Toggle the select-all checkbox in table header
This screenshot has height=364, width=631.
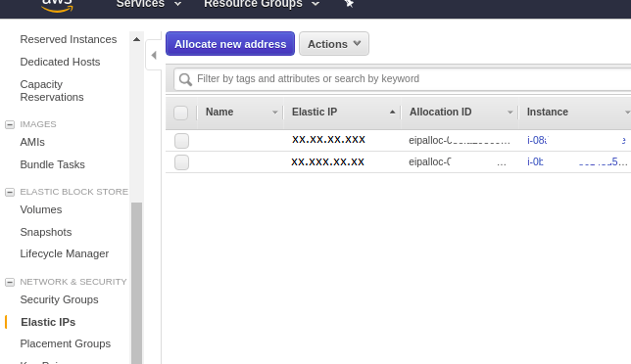(180, 113)
